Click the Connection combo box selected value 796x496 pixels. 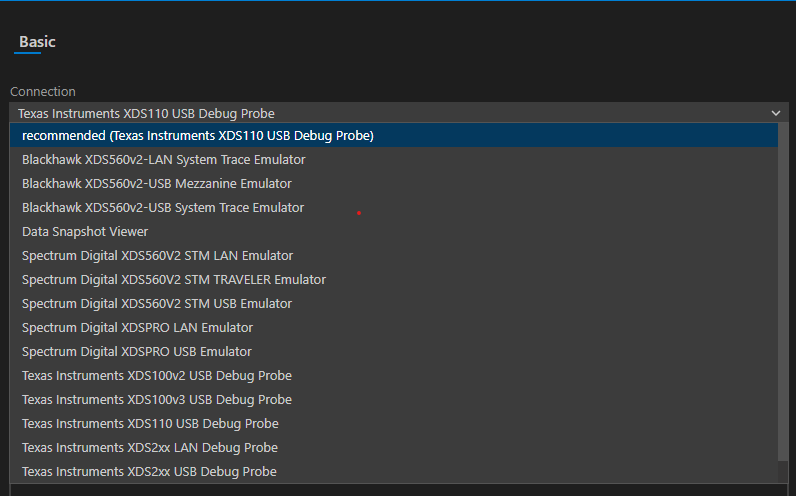pos(146,114)
